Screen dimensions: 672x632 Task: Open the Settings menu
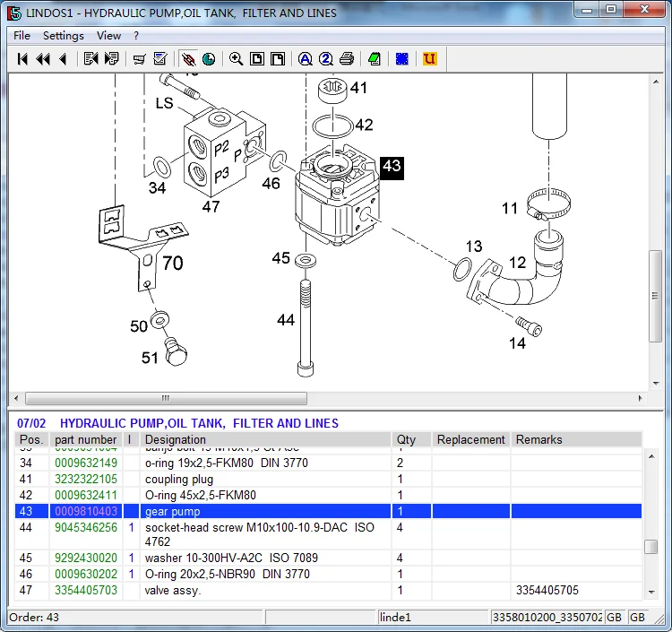point(63,36)
